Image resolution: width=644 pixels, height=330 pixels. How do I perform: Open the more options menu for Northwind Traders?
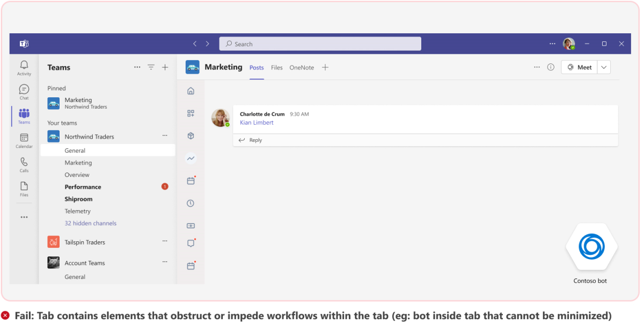[x=165, y=136]
